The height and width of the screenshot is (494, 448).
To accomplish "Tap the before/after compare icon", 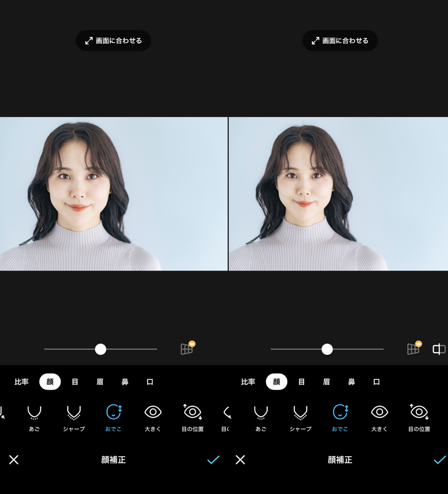I will [x=439, y=349].
